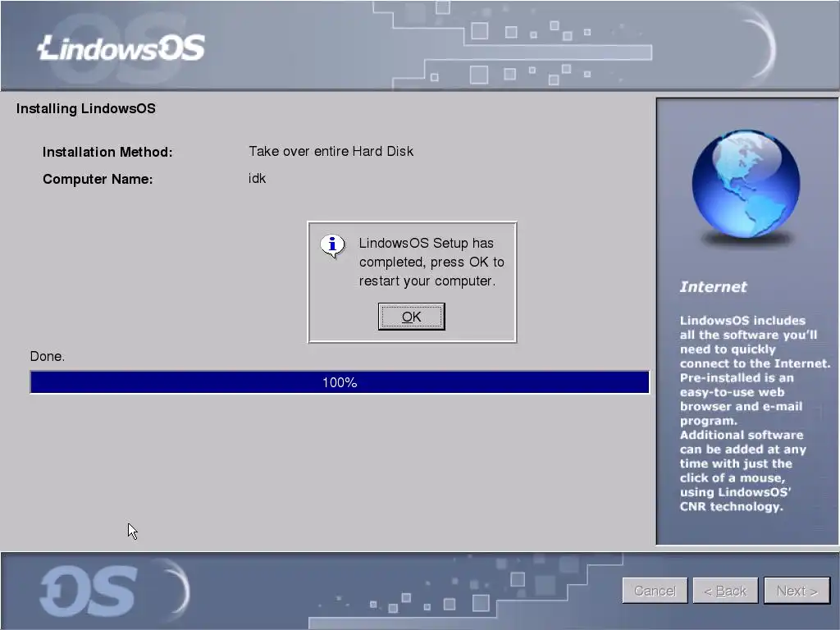This screenshot has height=630, width=840.
Task: Click the 'Computer Name:' label
Action: click(x=98, y=179)
